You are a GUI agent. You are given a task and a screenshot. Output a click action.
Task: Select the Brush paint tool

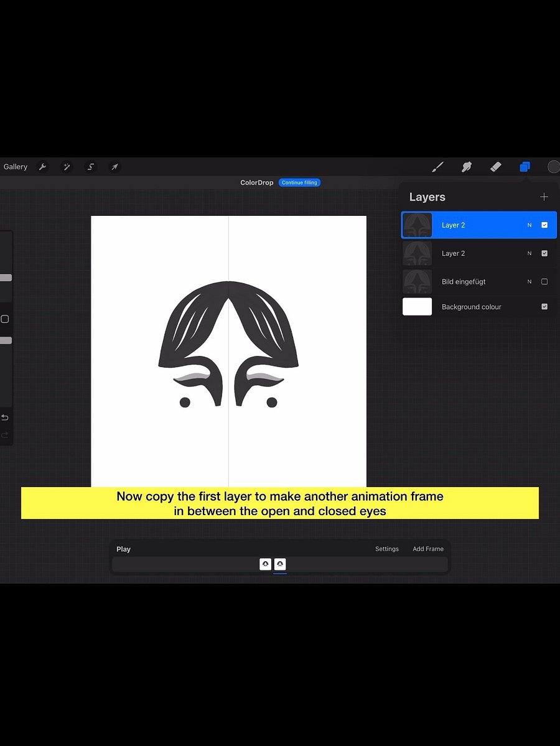(x=437, y=167)
